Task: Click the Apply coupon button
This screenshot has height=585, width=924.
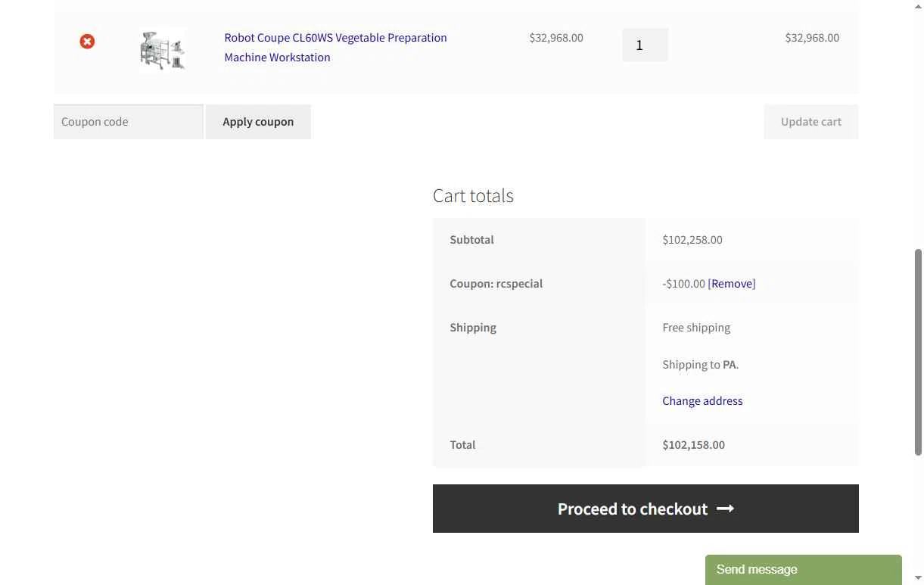Action: pos(258,122)
